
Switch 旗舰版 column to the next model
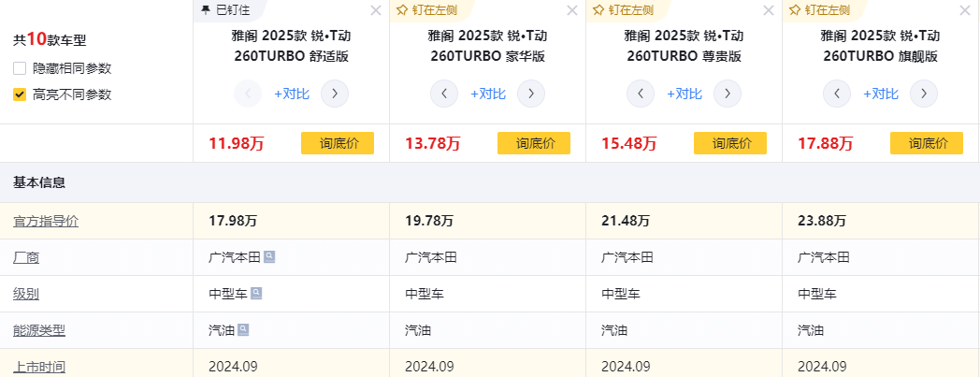pos(924,94)
